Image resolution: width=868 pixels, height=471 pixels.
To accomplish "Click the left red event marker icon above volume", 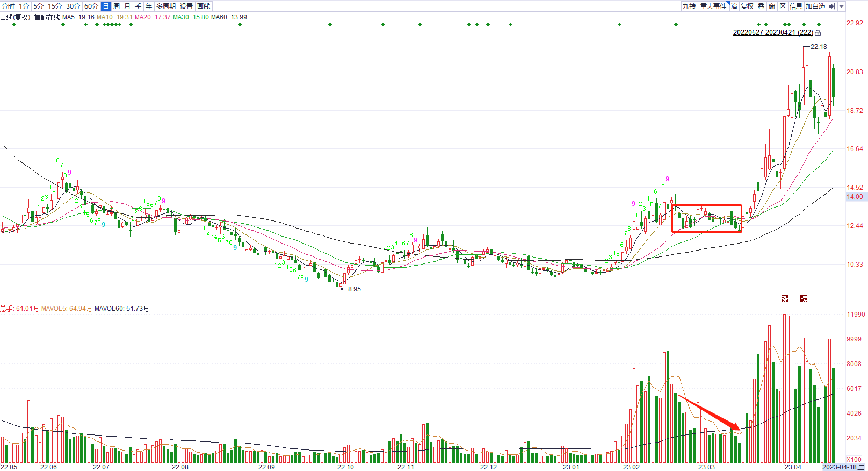I will pos(785,298).
